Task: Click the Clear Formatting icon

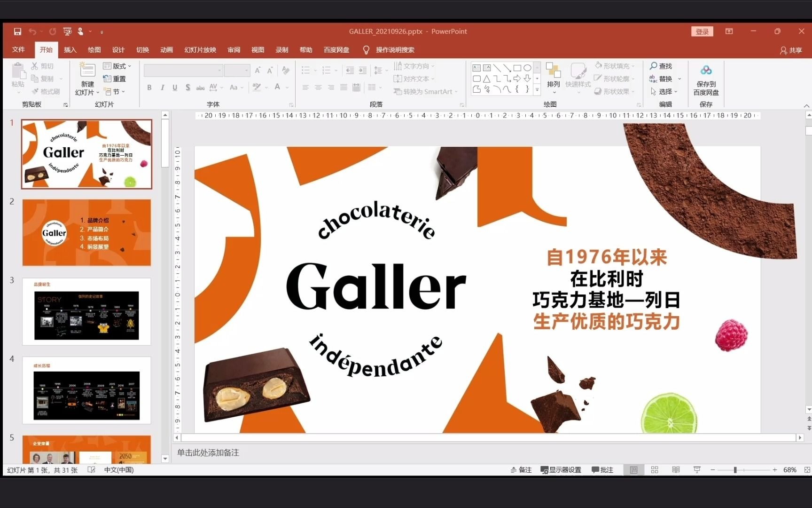Action: (x=285, y=71)
